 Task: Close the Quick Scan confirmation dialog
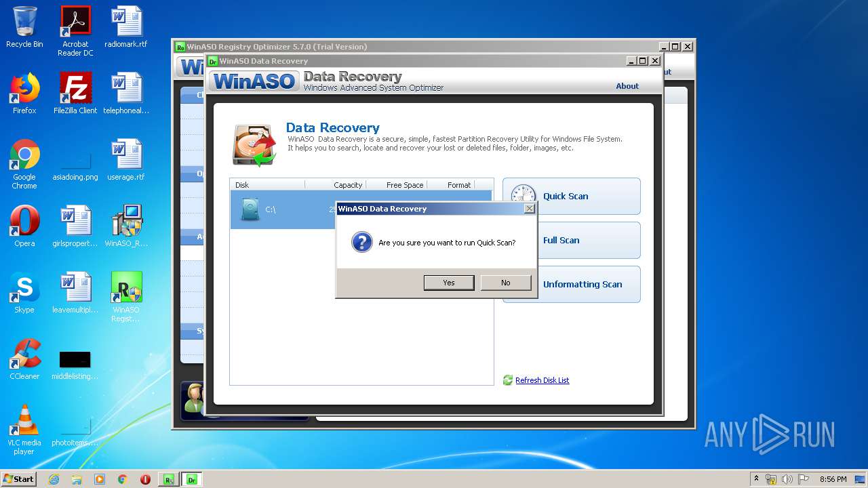(x=530, y=209)
